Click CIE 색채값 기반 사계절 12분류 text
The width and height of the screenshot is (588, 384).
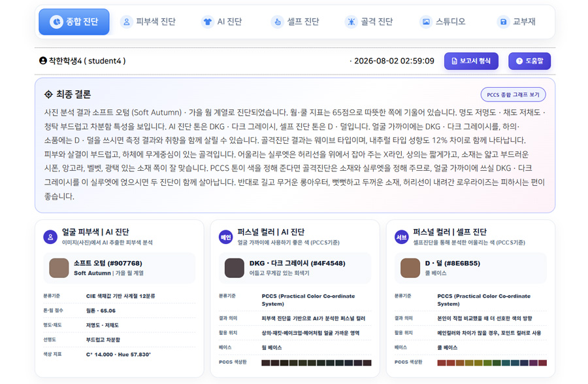click(x=121, y=296)
